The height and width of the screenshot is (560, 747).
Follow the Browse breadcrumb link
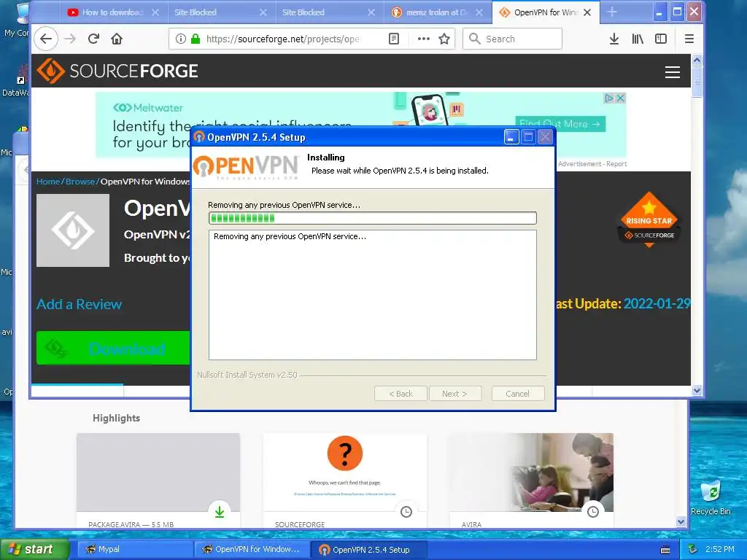click(x=80, y=182)
